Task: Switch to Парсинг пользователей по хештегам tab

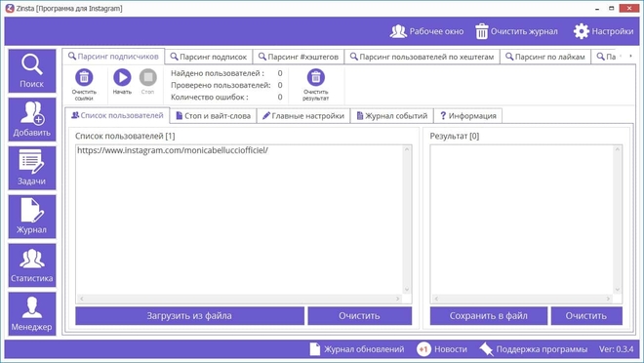Action: (x=422, y=57)
